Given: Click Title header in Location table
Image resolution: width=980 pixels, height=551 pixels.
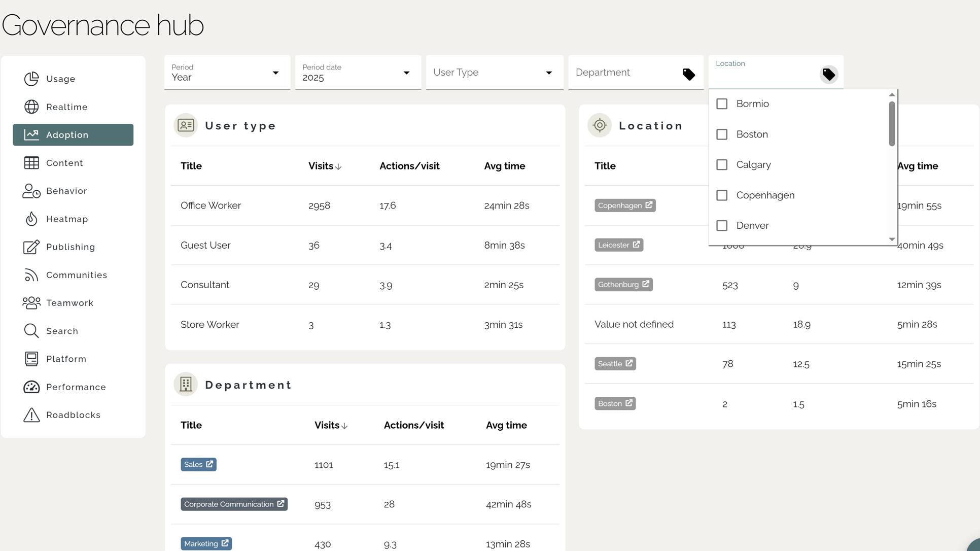Looking at the screenshot, I should [605, 166].
